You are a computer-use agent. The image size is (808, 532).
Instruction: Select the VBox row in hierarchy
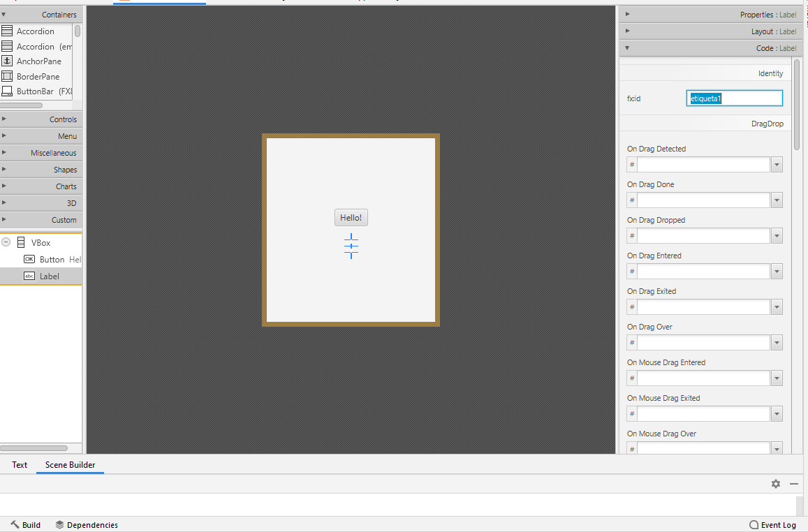pos(41,242)
